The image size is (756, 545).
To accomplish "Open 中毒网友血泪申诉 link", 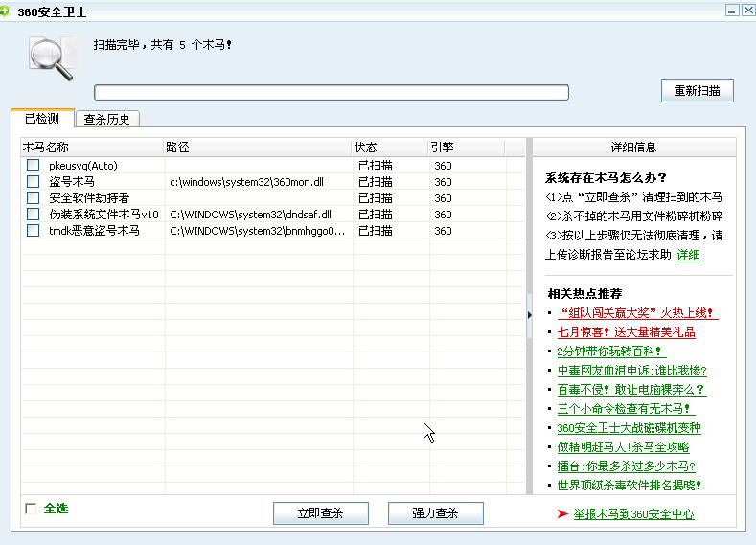I will pos(632,371).
